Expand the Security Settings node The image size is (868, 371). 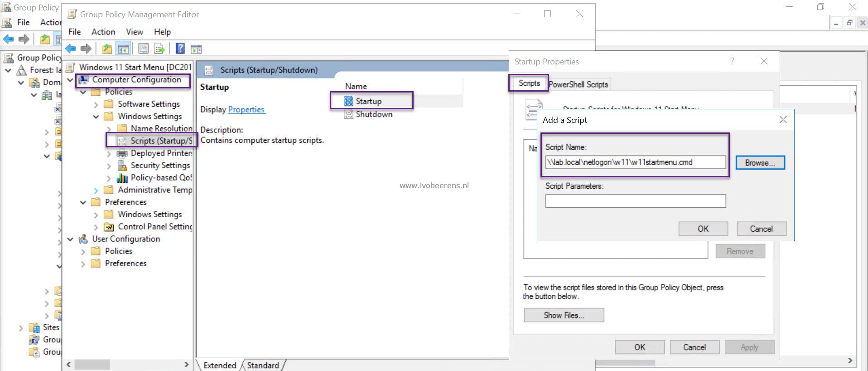click(109, 166)
